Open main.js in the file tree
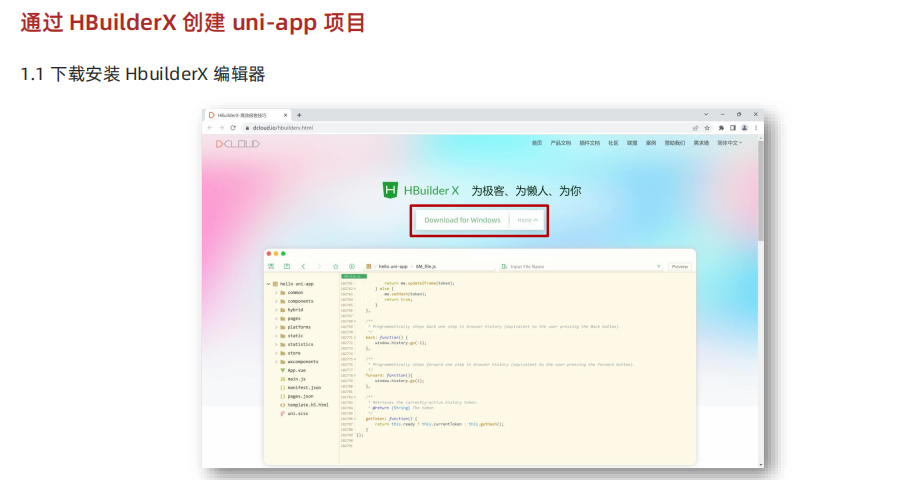Image resolution: width=919 pixels, height=480 pixels. [x=292, y=379]
